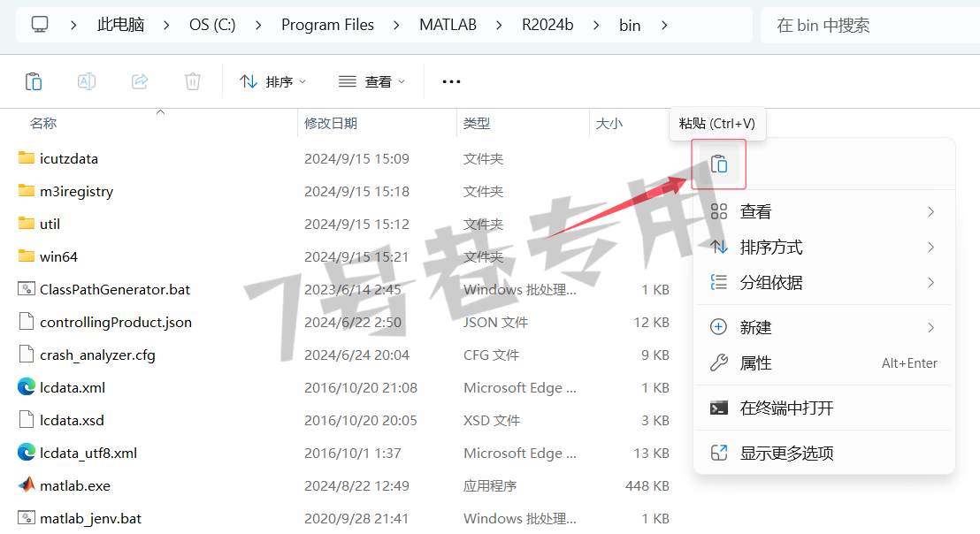Expand chevron after the computer icon

click(x=73, y=25)
